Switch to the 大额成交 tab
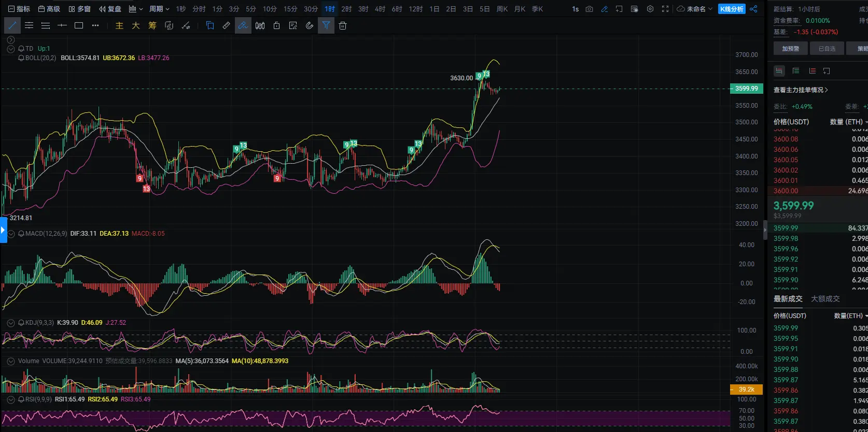The image size is (868, 432). 825,299
